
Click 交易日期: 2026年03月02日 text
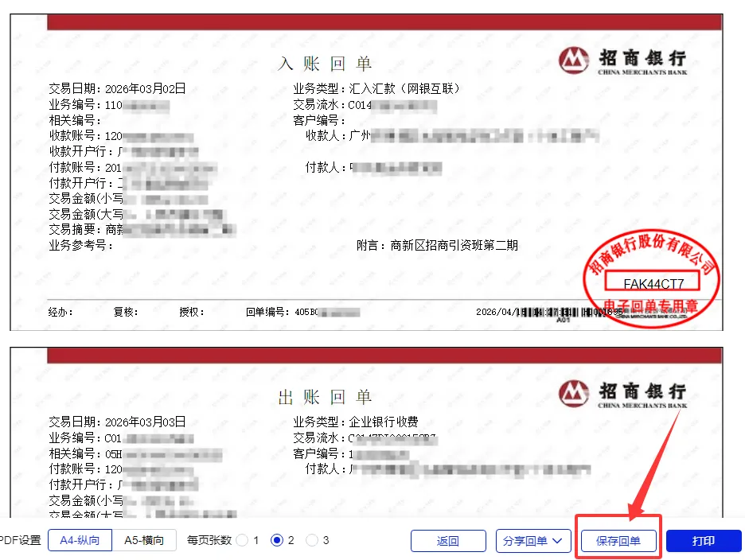pos(117,89)
